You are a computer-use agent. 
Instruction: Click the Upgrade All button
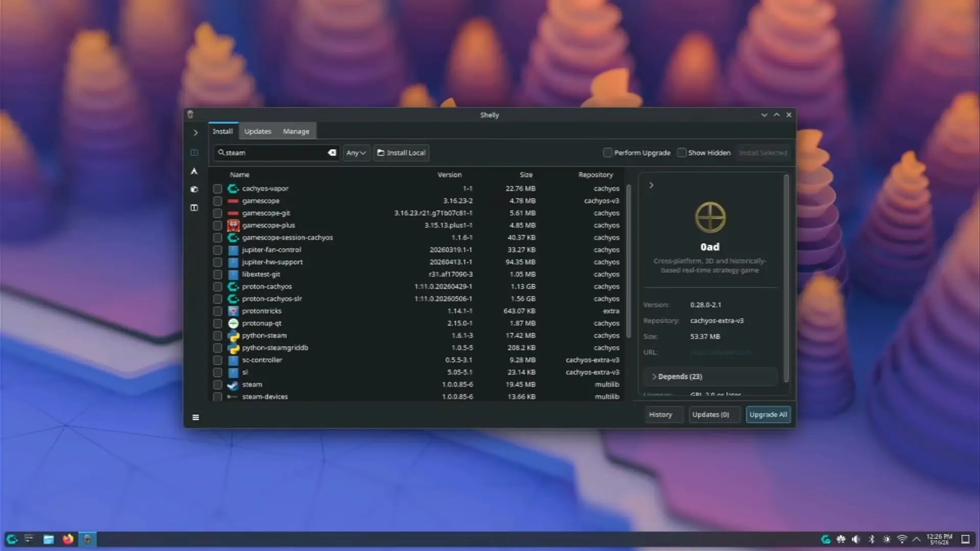pyautogui.click(x=768, y=415)
